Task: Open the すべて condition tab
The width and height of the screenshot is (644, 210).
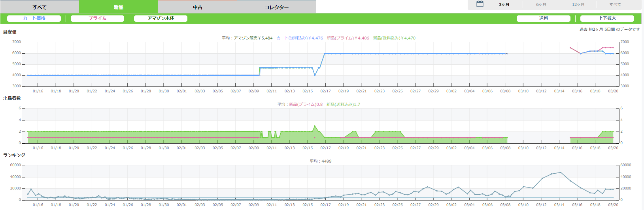Action: (40, 7)
